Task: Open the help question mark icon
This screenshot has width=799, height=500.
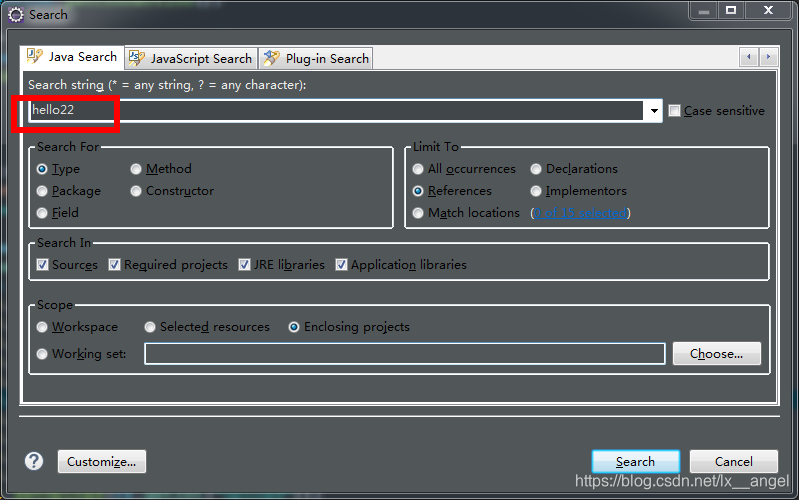Action: pos(34,461)
